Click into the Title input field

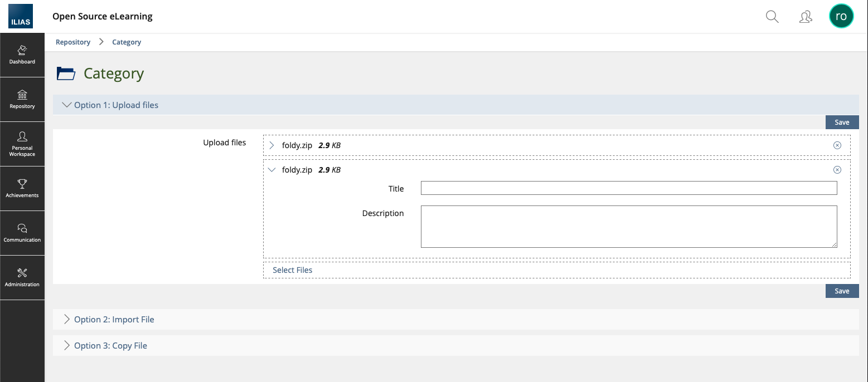point(628,188)
